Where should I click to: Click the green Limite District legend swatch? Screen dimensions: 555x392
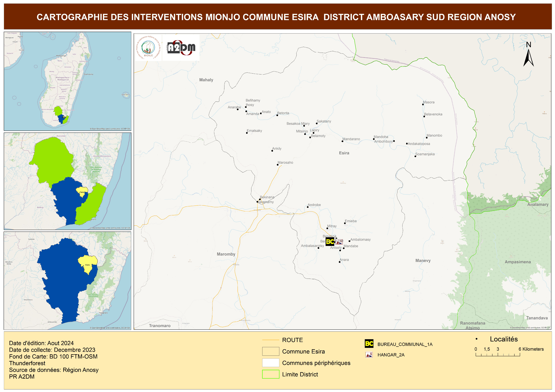pyautogui.click(x=271, y=374)
